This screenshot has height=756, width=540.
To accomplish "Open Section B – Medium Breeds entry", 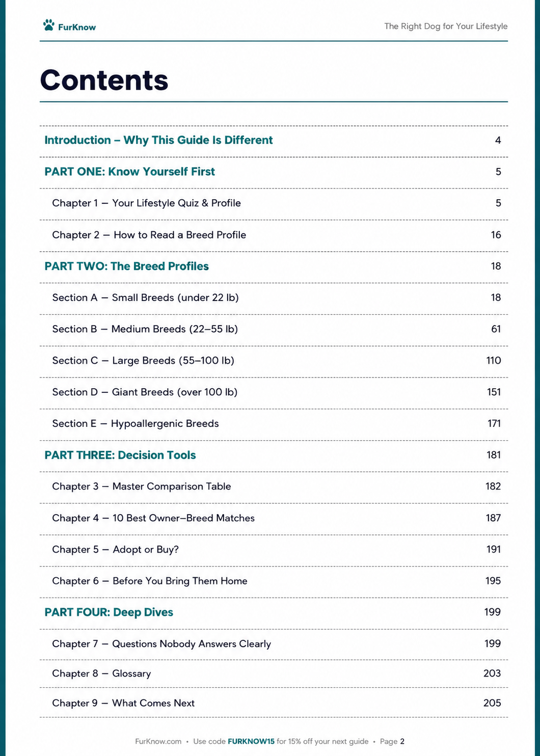I will click(274, 330).
